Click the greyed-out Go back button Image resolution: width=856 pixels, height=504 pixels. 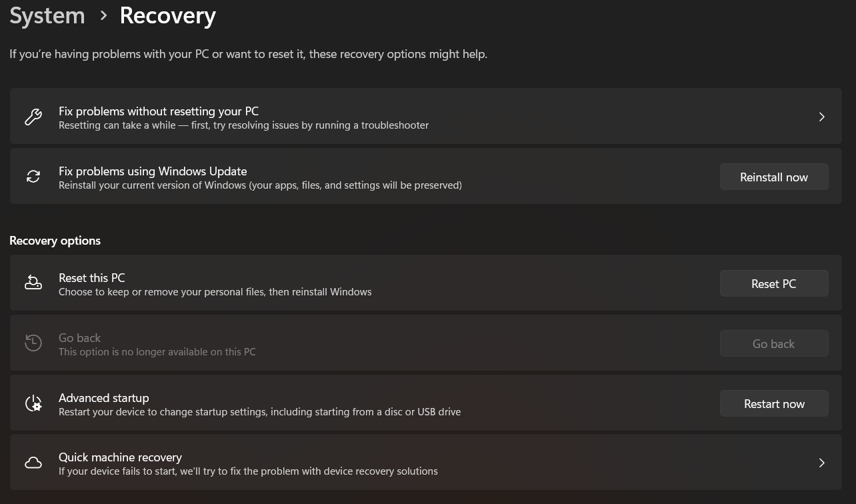click(773, 343)
